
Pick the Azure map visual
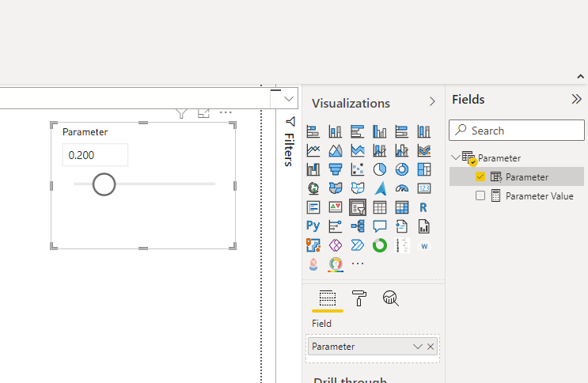coord(380,188)
